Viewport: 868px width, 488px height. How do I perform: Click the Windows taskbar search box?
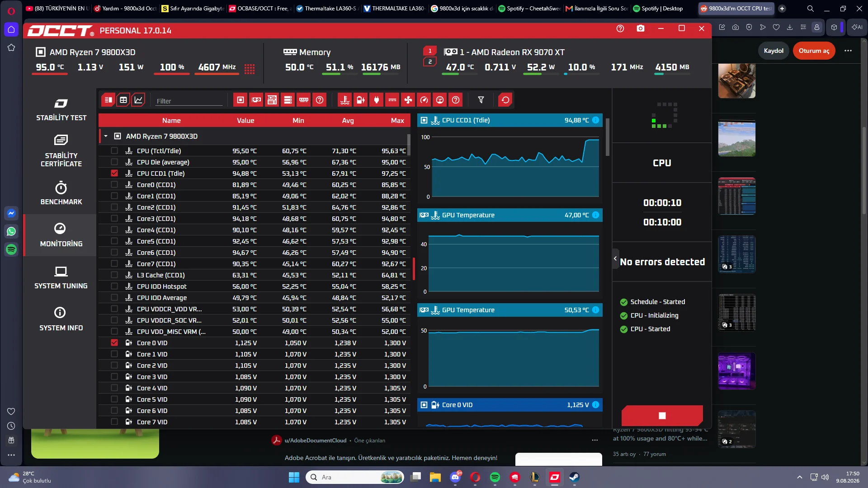tap(354, 477)
